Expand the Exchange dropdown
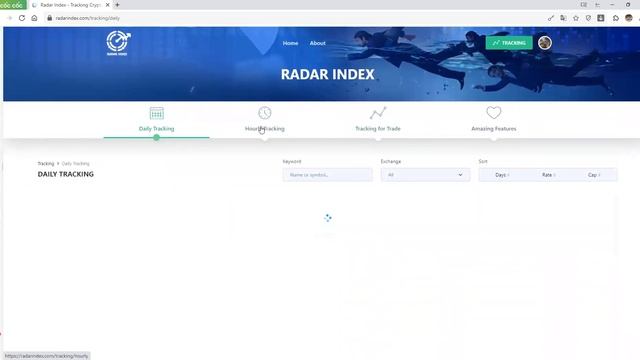 425,175
